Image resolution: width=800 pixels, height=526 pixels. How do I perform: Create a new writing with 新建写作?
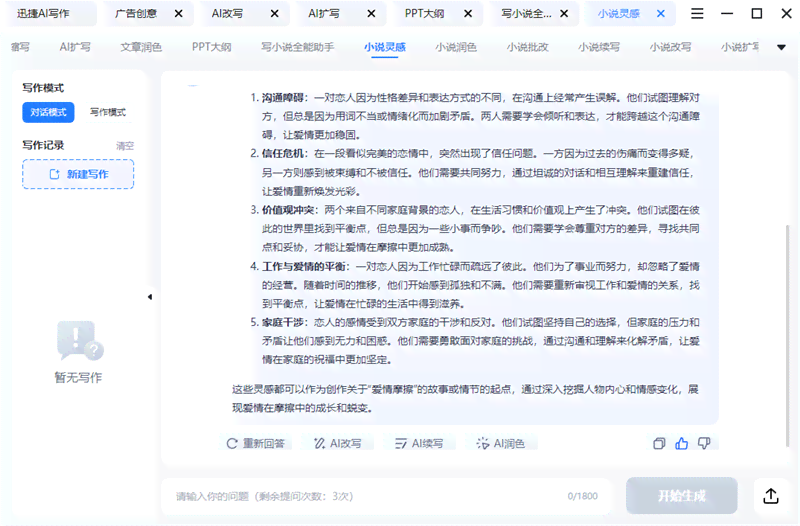click(78, 174)
